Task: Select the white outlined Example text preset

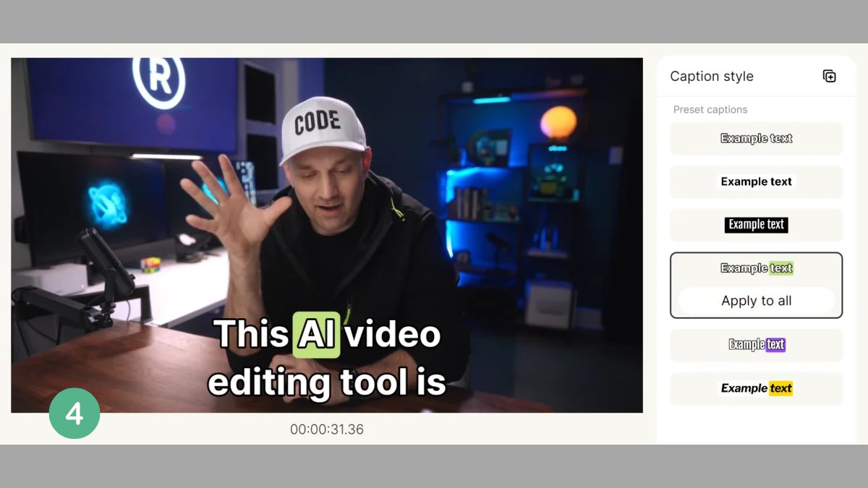Action: click(x=756, y=138)
